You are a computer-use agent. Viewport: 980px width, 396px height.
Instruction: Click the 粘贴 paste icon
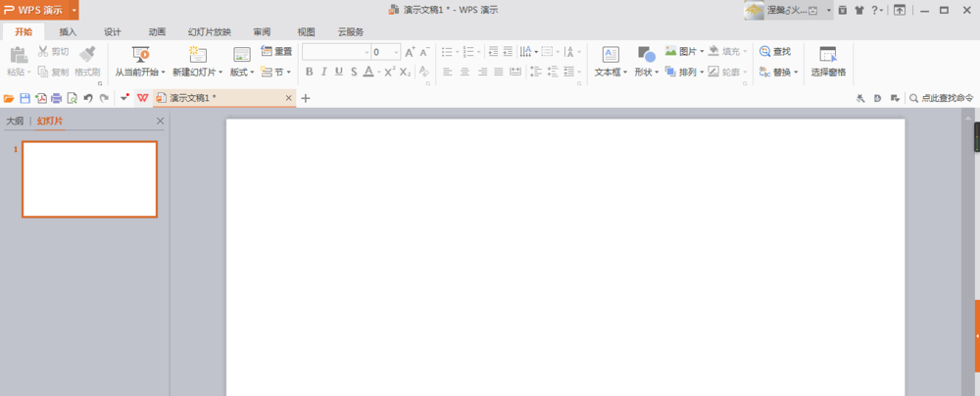pos(18,55)
